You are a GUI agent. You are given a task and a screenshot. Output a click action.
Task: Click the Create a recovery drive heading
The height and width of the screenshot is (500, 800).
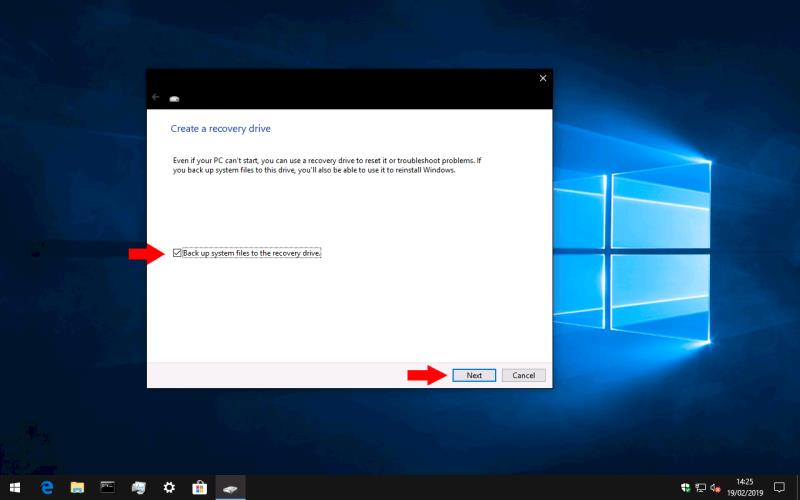220,129
